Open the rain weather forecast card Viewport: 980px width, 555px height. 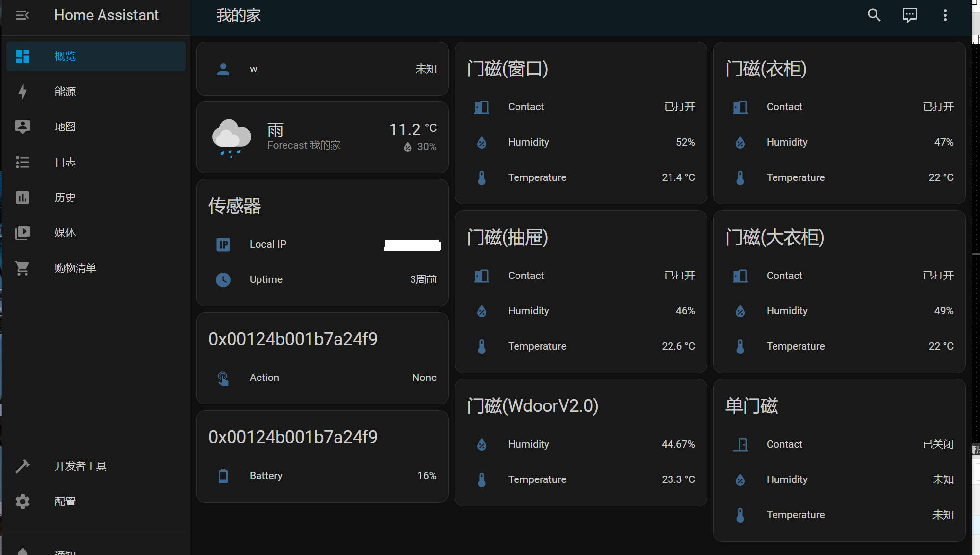pos(322,137)
